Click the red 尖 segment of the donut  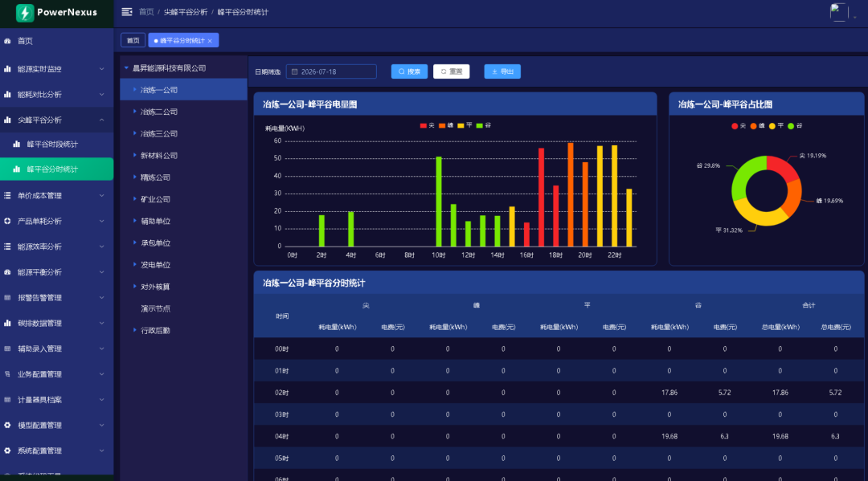785,168
